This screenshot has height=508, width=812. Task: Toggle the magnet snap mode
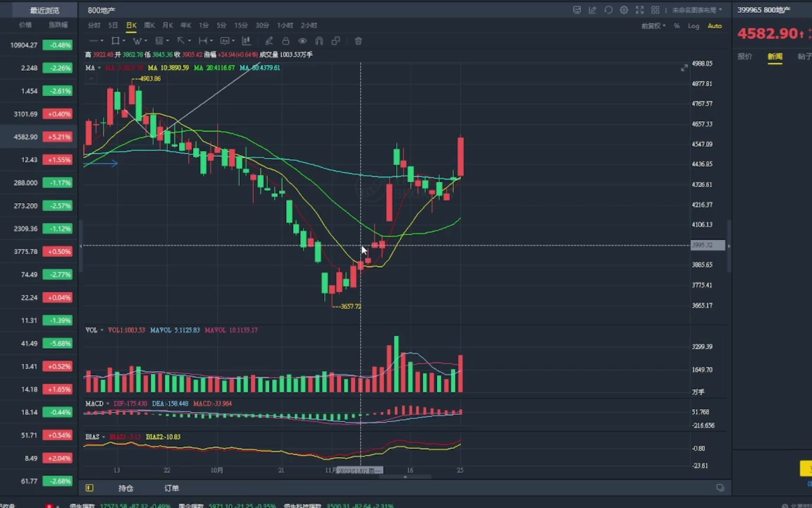coord(319,41)
